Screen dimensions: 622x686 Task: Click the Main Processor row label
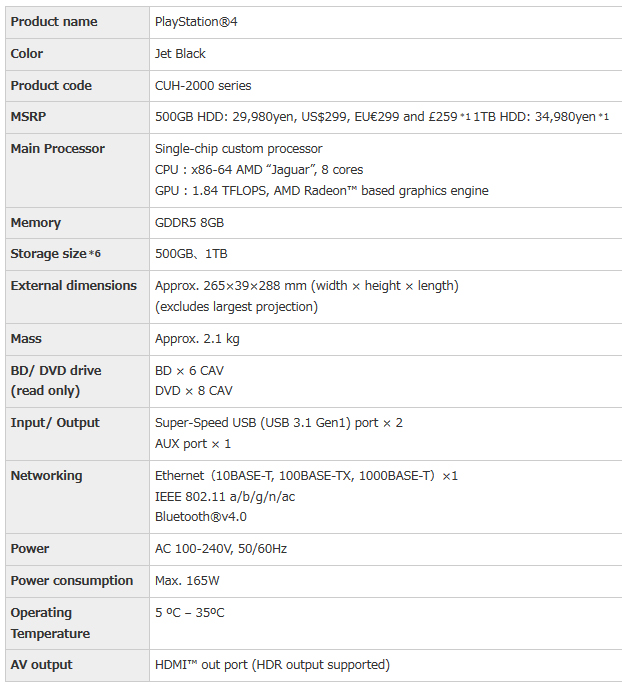pos(57,149)
